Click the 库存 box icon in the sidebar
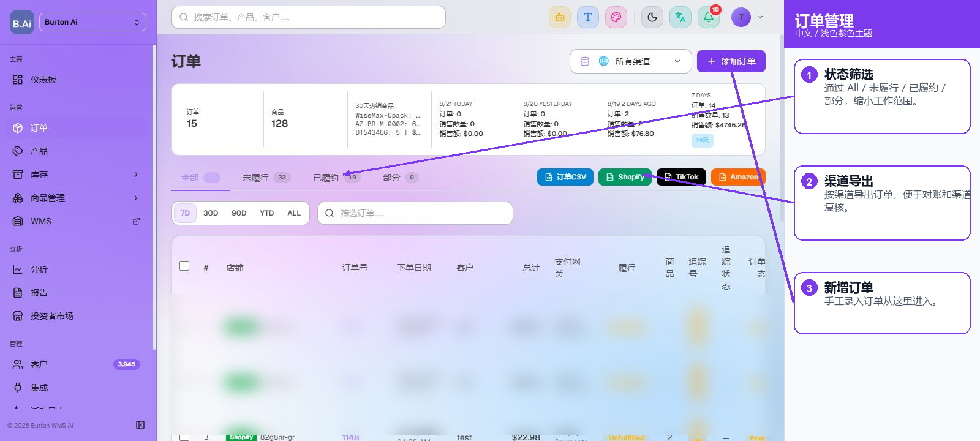 click(18, 175)
